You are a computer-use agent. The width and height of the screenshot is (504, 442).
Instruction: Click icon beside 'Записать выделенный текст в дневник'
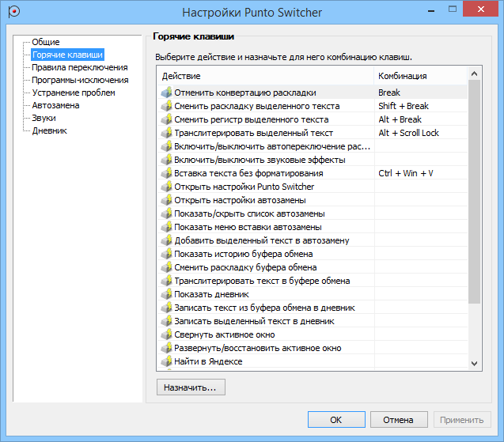coord(166,321)
